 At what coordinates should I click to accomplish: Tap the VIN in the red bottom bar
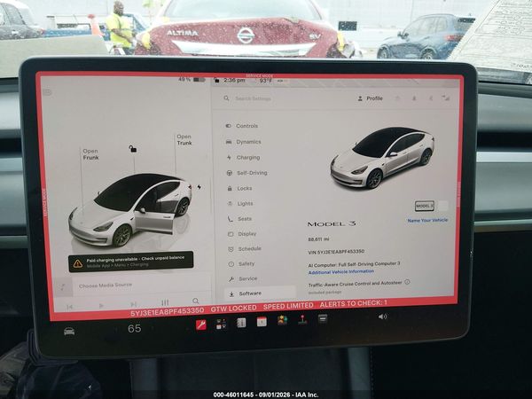(x=168, y=311)
